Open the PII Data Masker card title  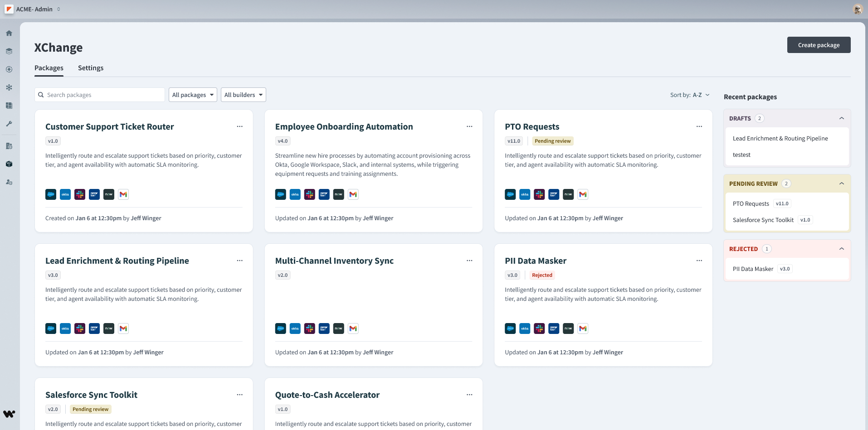[x=536, y=261]
